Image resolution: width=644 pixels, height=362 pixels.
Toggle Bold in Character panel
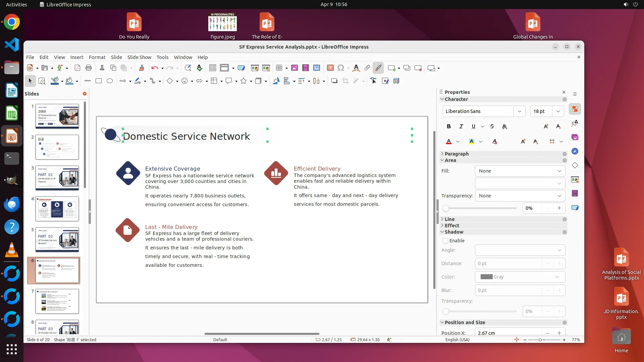pos(449,126)
